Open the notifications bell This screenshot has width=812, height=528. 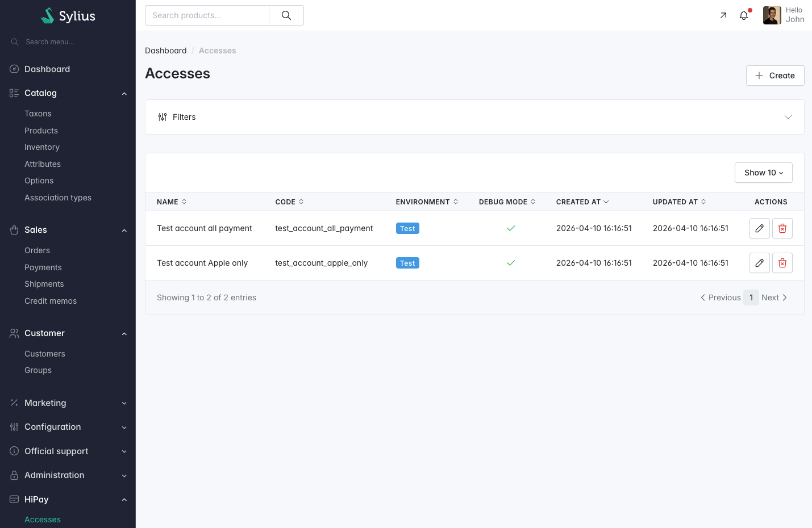point(743,15)
